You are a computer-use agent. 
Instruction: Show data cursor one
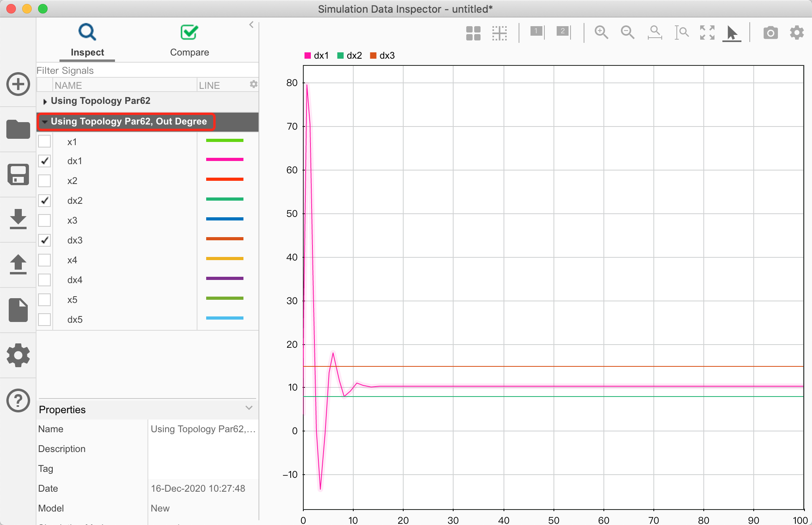[x=537, y=32]
